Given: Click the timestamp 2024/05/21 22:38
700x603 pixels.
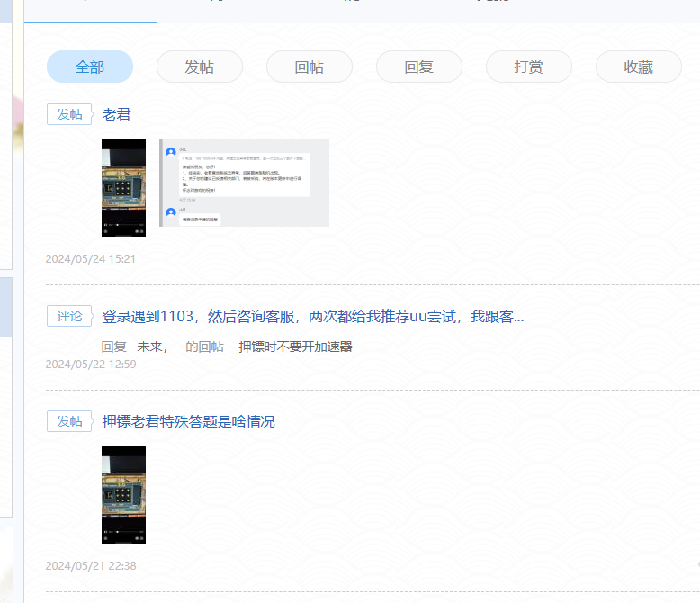Looking at the screenshot, I should (90, 565).
